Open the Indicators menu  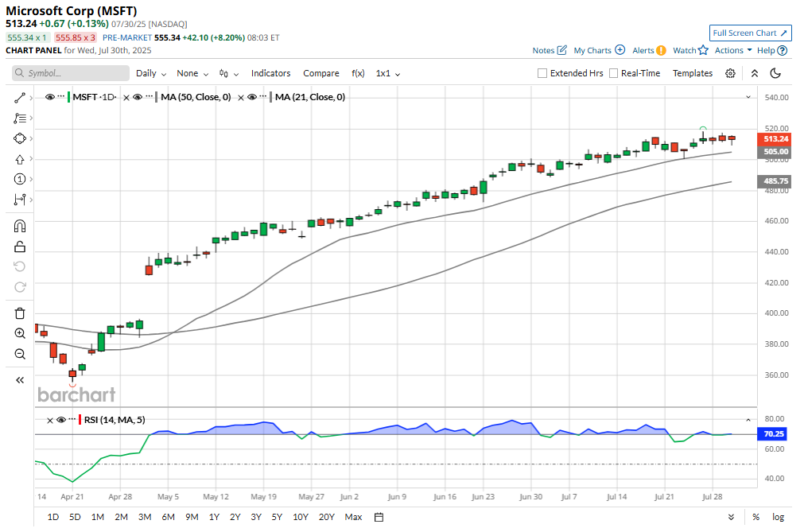click(270, 73)
